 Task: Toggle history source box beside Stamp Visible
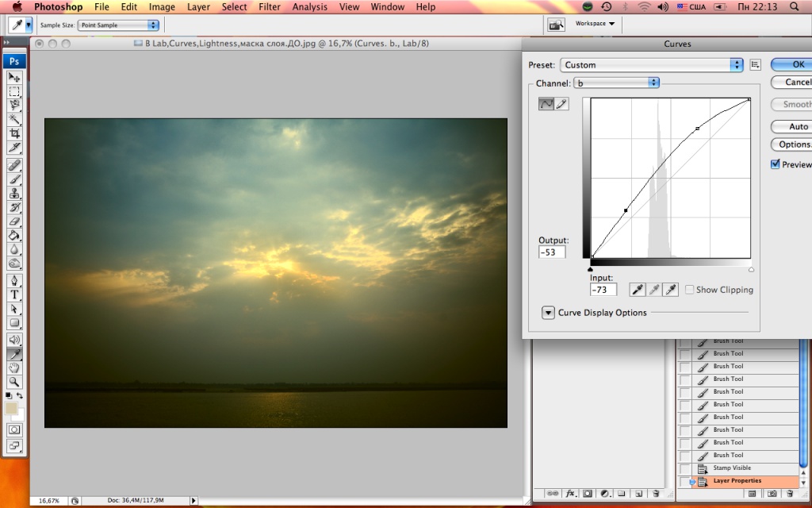tap(686, 468)
